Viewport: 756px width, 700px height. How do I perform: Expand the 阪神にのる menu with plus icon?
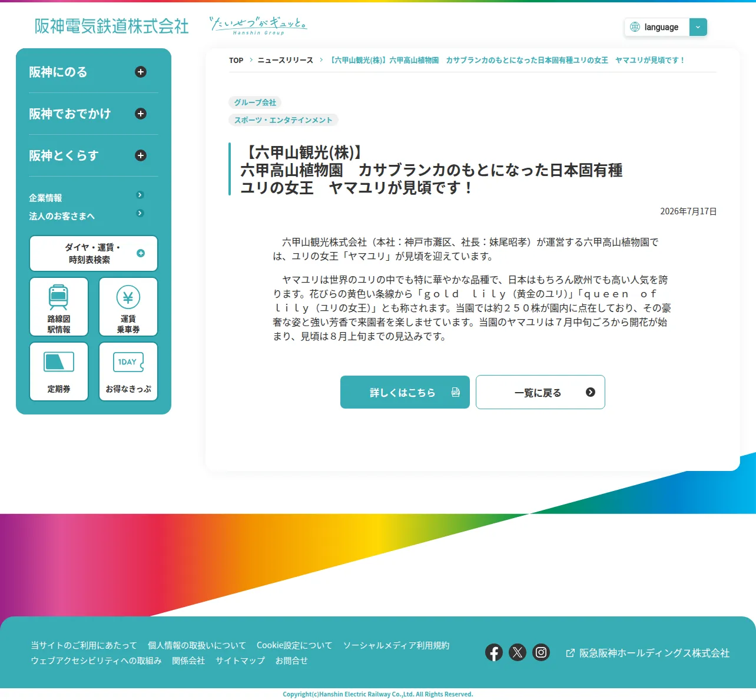point(141,72)
